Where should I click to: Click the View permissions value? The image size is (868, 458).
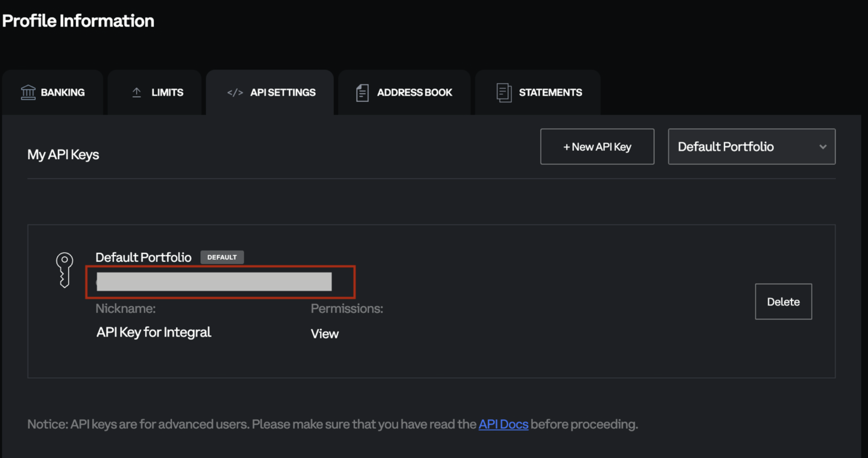[324, 334]
